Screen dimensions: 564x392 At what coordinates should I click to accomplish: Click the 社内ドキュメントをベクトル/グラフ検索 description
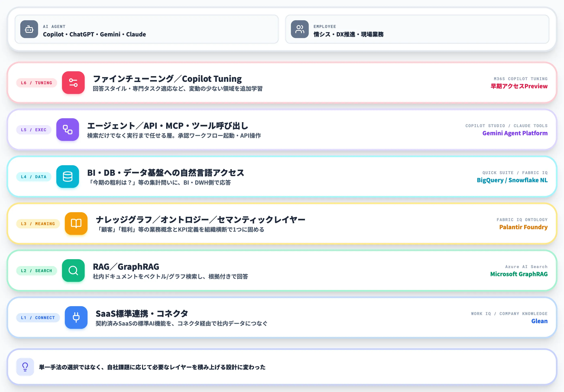click(x=171, y=276)
